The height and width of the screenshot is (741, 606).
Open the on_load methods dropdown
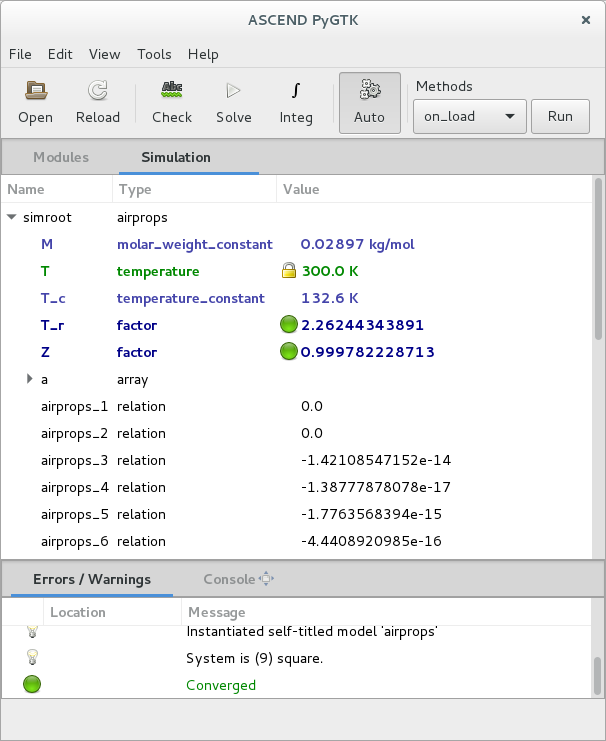click(x=469, y=116)
